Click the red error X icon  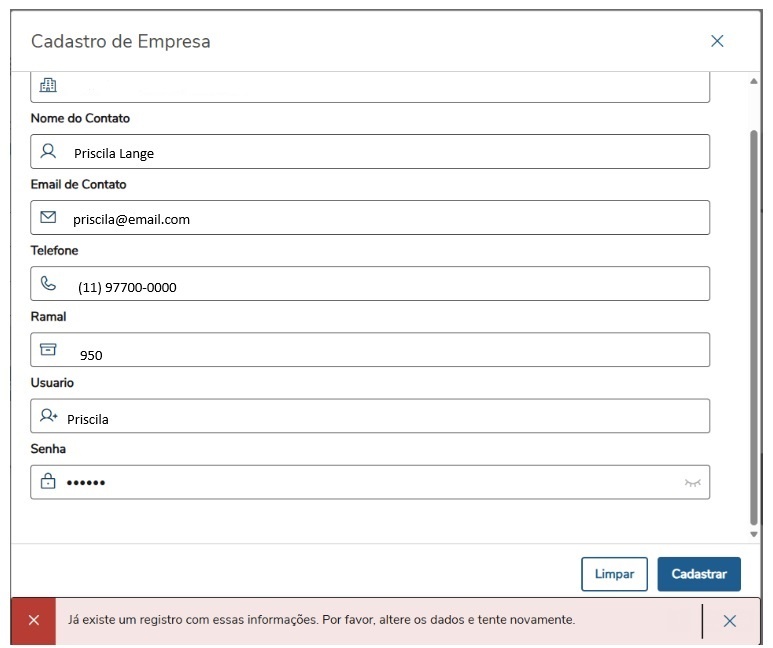click(x=34, y=620)
